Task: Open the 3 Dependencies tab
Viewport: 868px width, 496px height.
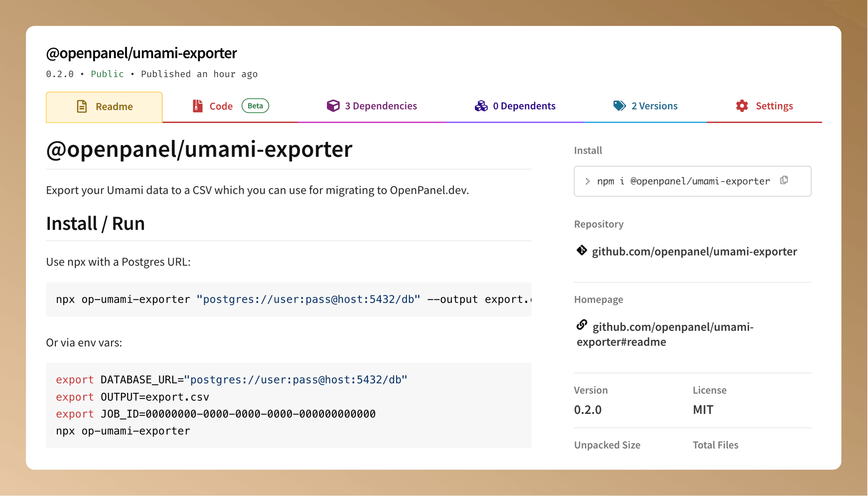Action: pyautogui.click(x=381, y=106)
